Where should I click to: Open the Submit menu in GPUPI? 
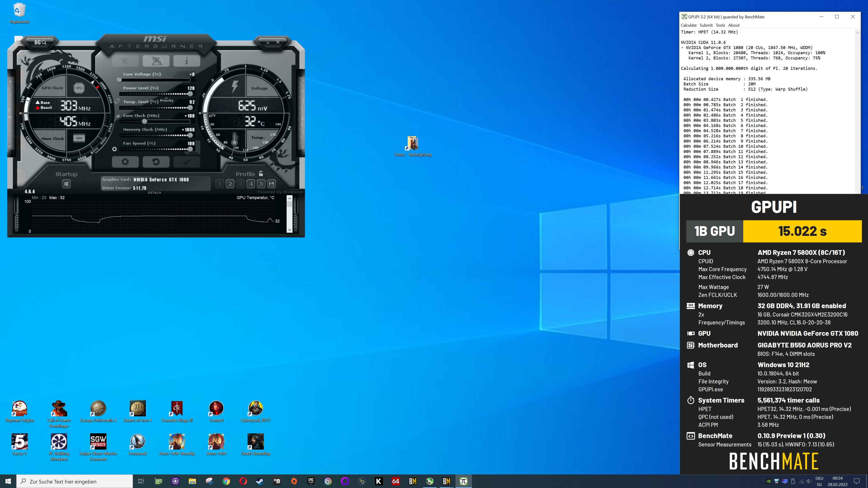pos(706,25)
